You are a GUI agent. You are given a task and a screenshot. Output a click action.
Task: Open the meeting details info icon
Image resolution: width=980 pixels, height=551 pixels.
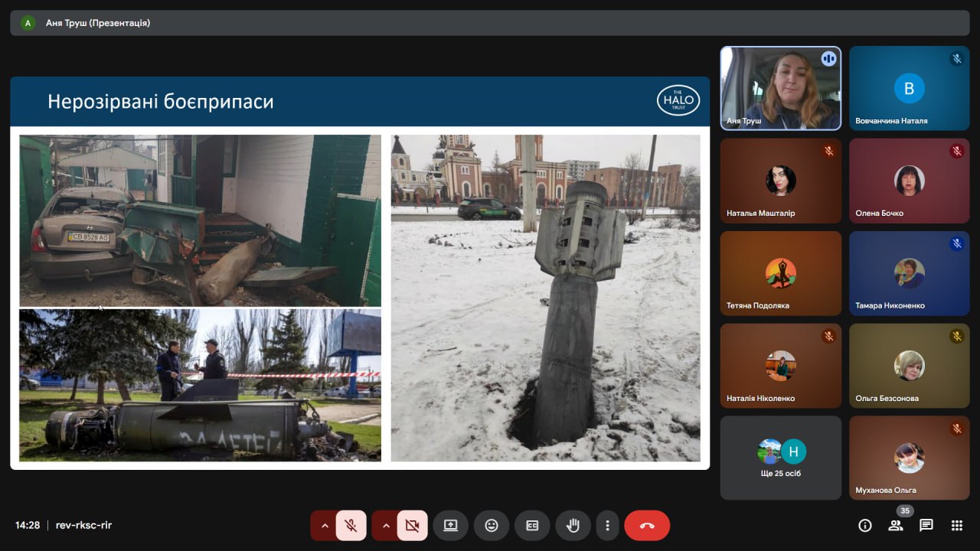pyautogui.click(x=865, y=525)
